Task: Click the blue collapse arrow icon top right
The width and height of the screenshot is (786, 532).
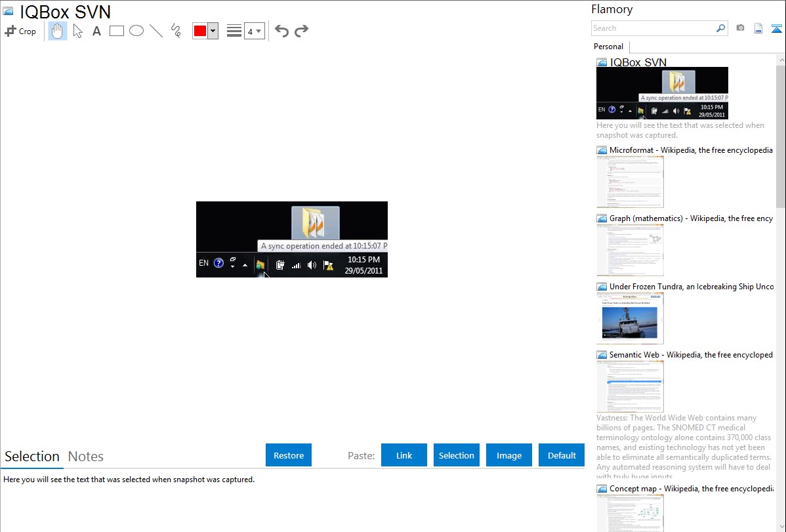Action: [776, 28]
